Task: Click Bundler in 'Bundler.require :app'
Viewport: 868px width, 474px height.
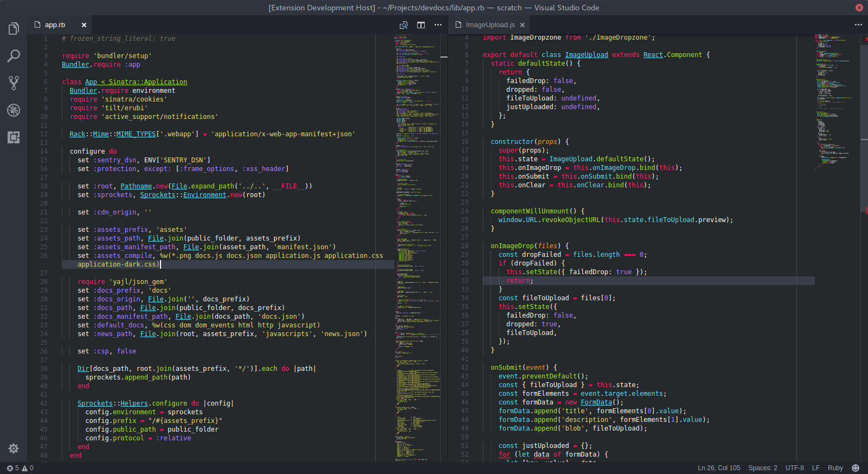Action: 75,65
